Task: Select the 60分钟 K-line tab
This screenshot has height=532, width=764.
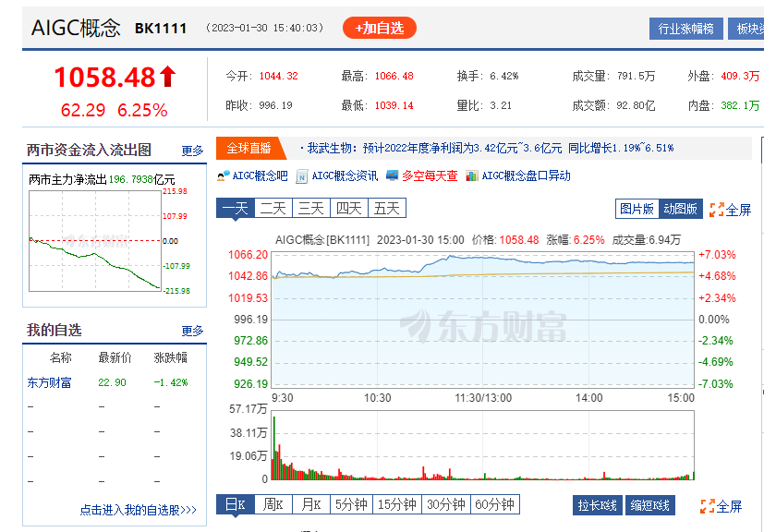Action: click(x=495, y=504)
